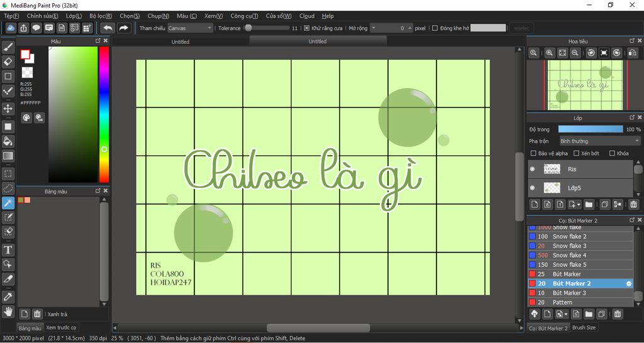Click the Redo arrow button
644x343 pixels.
[x=123, y=28]
